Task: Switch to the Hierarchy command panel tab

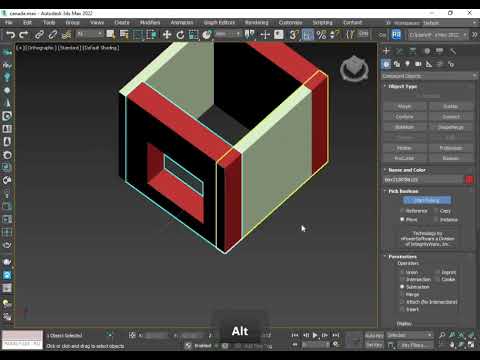Action: pyautogui.click(x=413, y=51)
